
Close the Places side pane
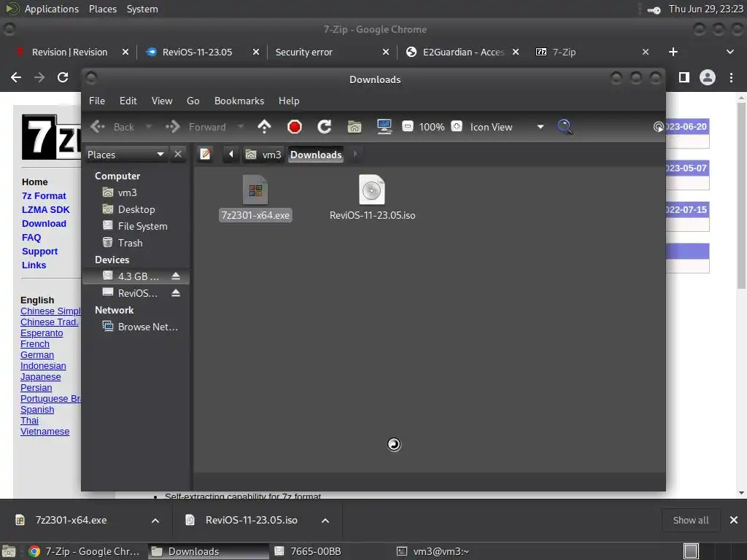(x=178, y=155)
